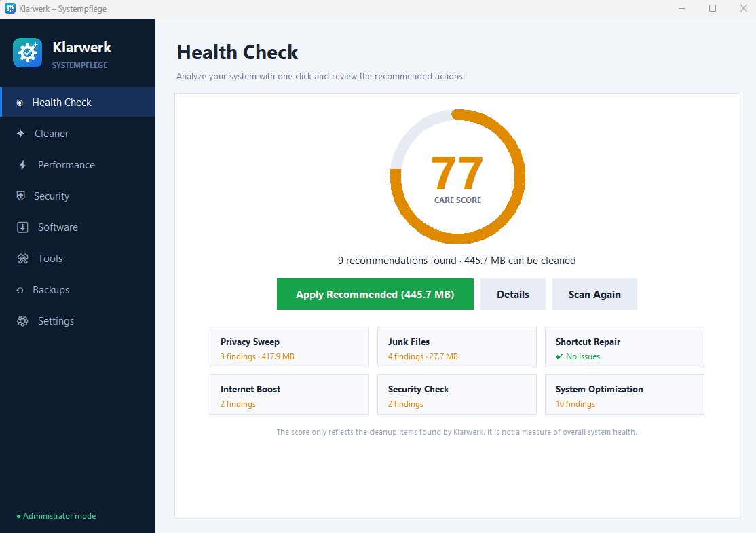Screen dimensions: 756x533
Task: Maximize the Klarwerk window
Action: pos(713,8)
